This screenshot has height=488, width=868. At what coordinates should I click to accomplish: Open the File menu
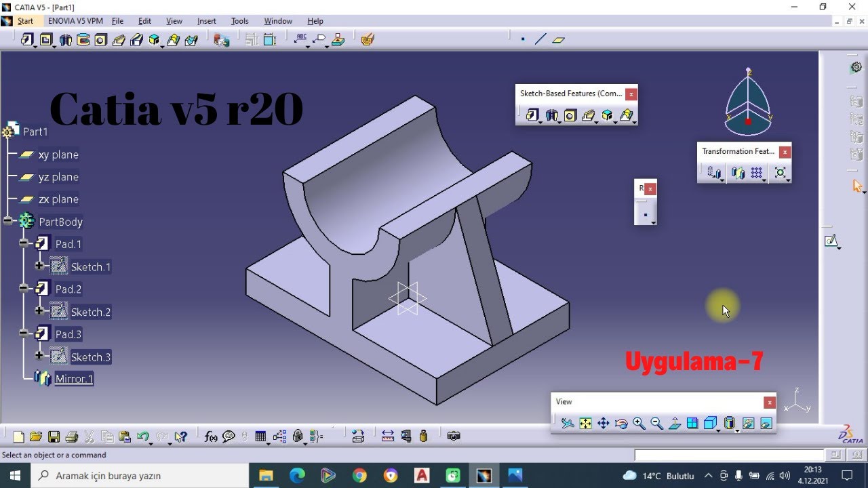(117, 21)
